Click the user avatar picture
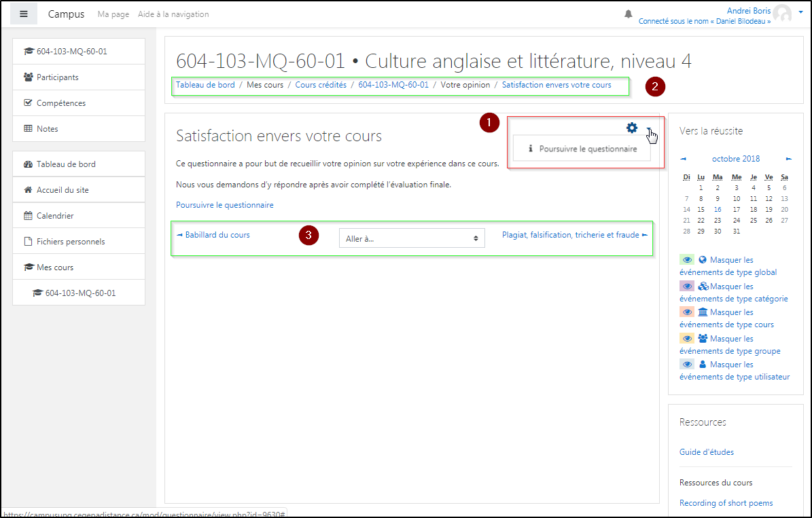 tap(783, 14)
